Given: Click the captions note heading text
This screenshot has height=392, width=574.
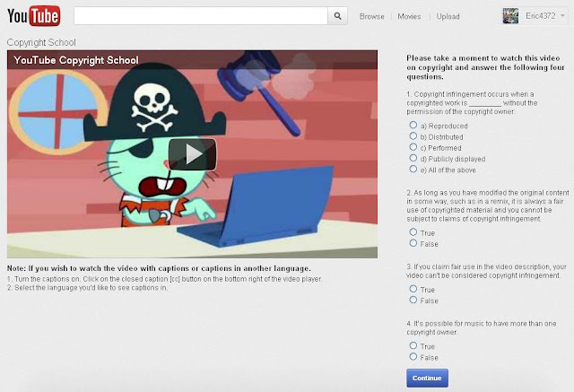Looking at the screenshot, I should 159,268.
